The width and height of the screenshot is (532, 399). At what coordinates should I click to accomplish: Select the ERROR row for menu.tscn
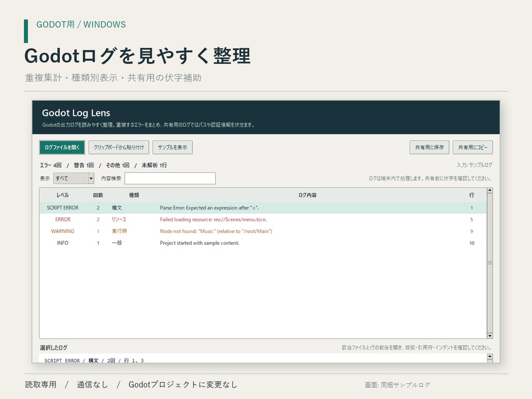pyautogui.click(x=263, y=220)
